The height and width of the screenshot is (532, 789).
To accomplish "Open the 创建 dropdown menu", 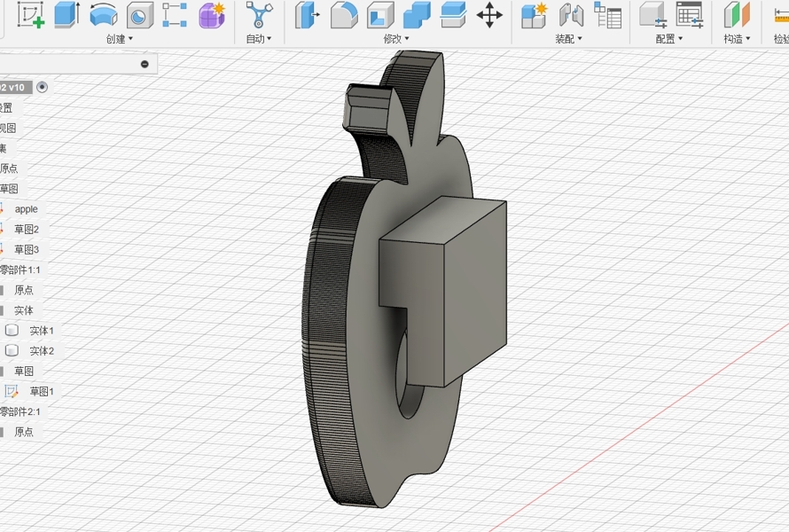I will [120, 39].
